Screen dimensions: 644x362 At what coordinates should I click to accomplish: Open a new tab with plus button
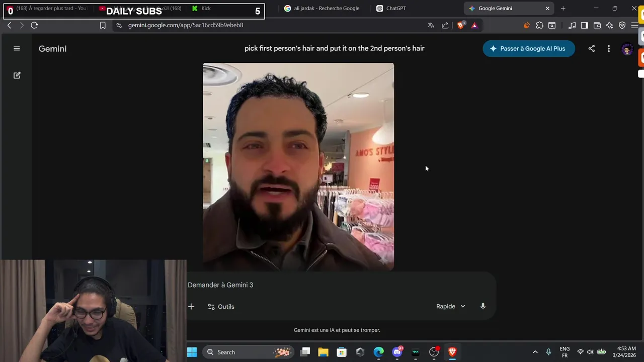point(563,8)
